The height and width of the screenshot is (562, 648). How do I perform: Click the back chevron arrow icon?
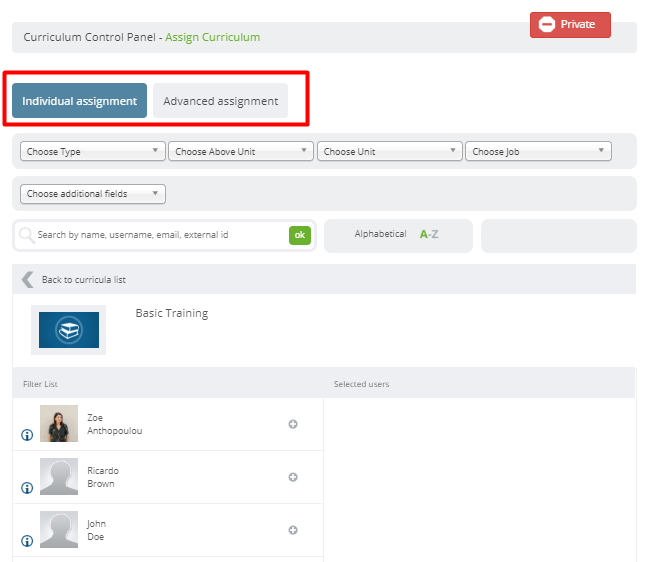point(28,279)
